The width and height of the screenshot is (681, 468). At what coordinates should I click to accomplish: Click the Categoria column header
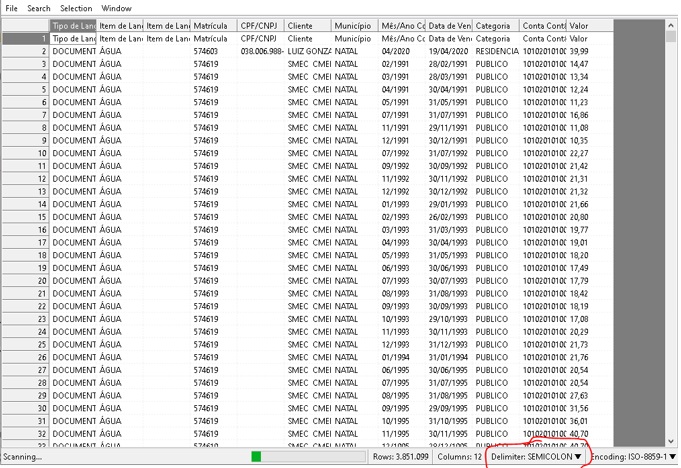(x=496, y=25)
